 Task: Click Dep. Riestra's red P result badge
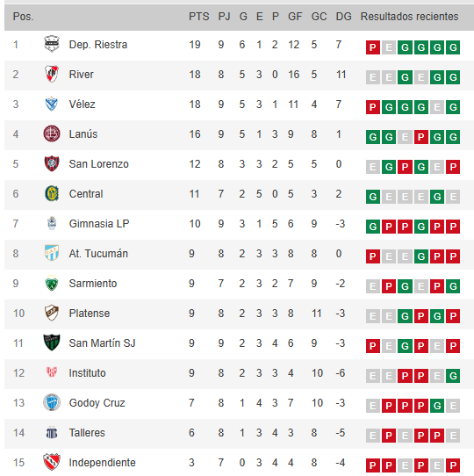(373, 47)
